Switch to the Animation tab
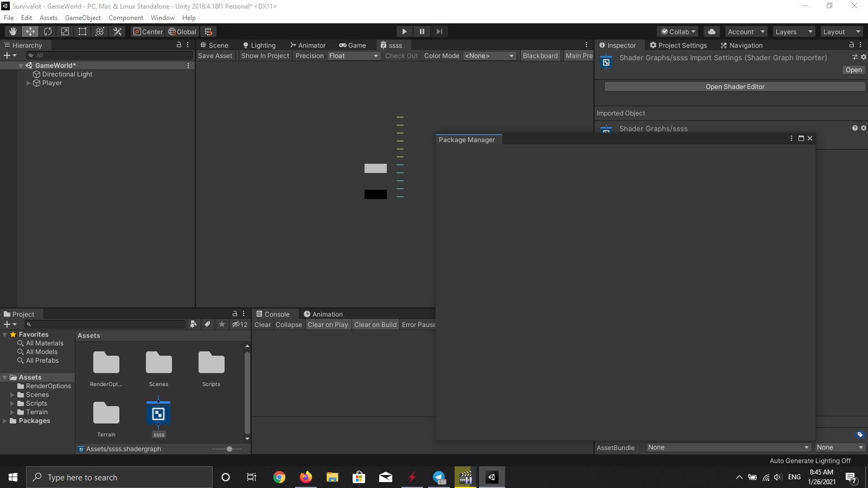Screen dimensions: 868x488 [x=323, y=314]
